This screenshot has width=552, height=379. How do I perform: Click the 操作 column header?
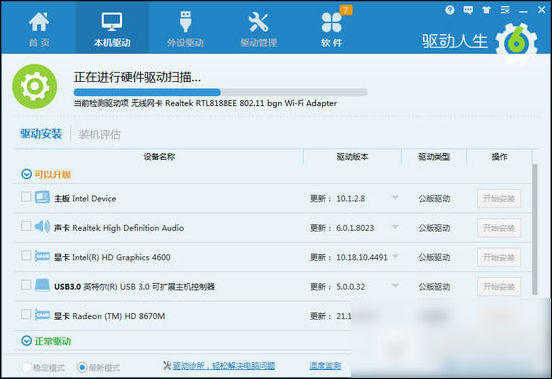pyautogui.click(x=499, y=157)
